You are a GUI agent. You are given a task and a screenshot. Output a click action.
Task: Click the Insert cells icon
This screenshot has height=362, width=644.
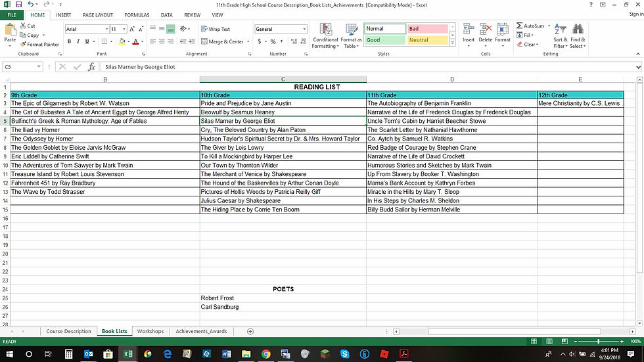coord(468,30)
